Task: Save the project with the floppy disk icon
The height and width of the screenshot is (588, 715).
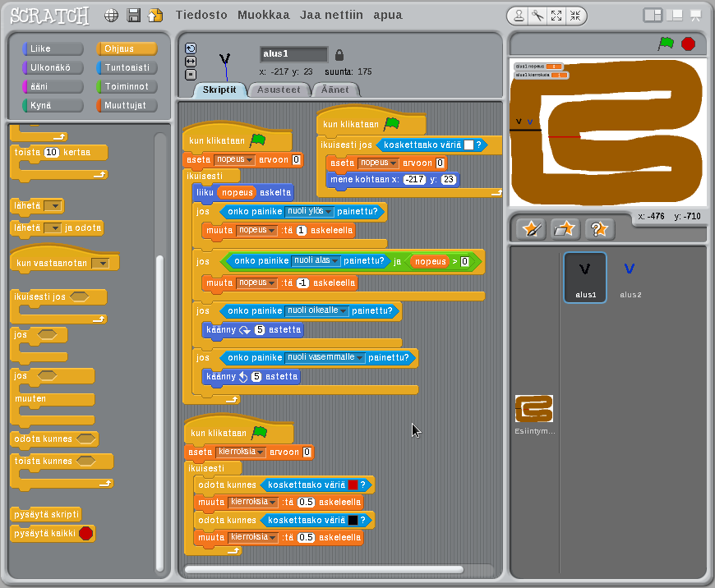Action: pyautogui.click(x=134, y=16)
